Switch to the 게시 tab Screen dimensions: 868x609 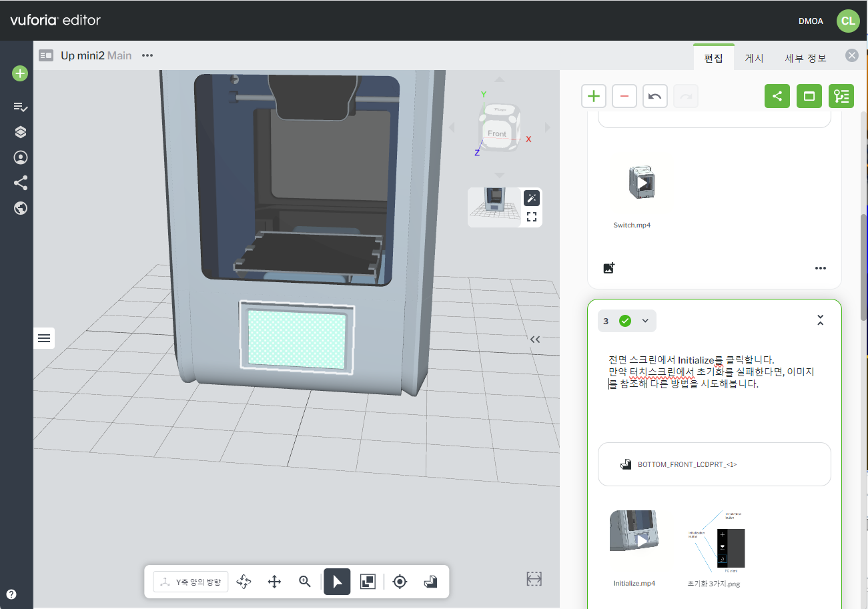click(x=754, y=58)
